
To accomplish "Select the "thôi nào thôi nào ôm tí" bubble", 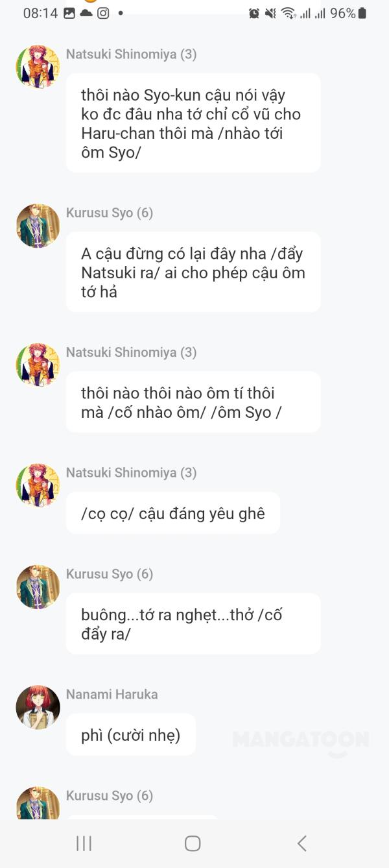I will 193,402.
